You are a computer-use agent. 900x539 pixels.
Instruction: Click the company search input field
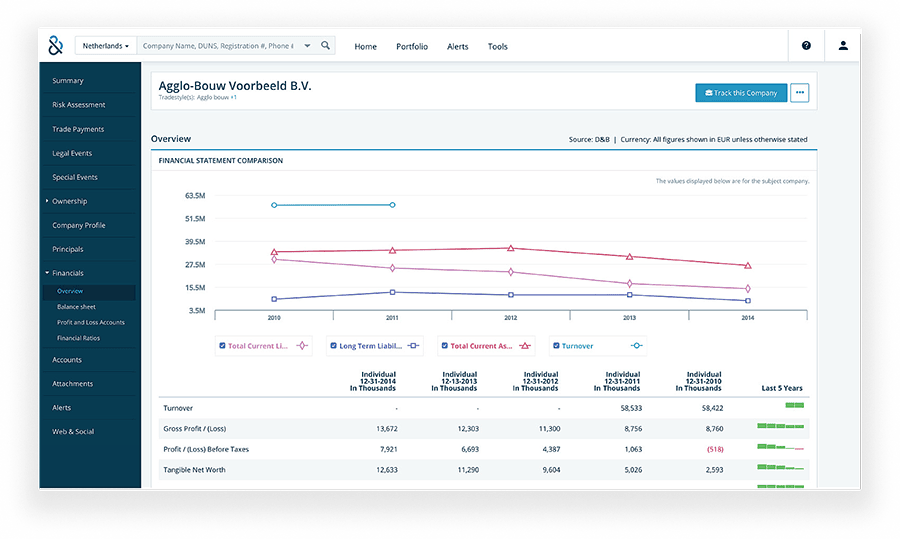tap(218, 46)
